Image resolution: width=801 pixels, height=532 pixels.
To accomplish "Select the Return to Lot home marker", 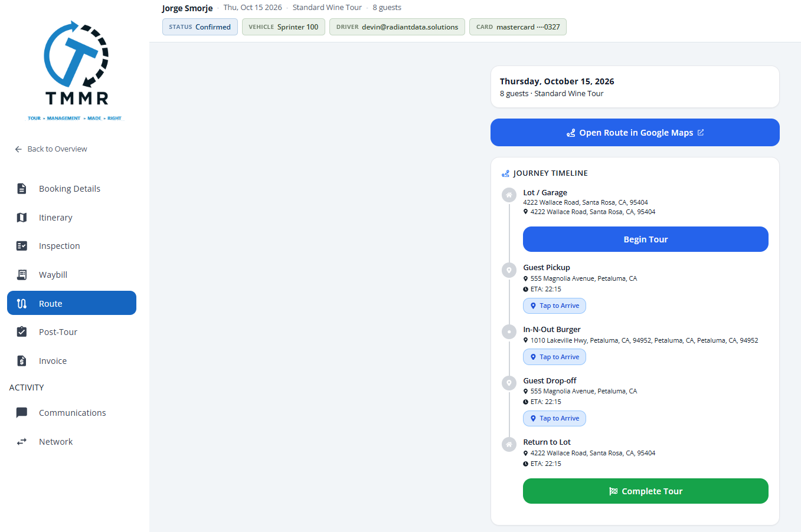I will (x=509, y=445).
